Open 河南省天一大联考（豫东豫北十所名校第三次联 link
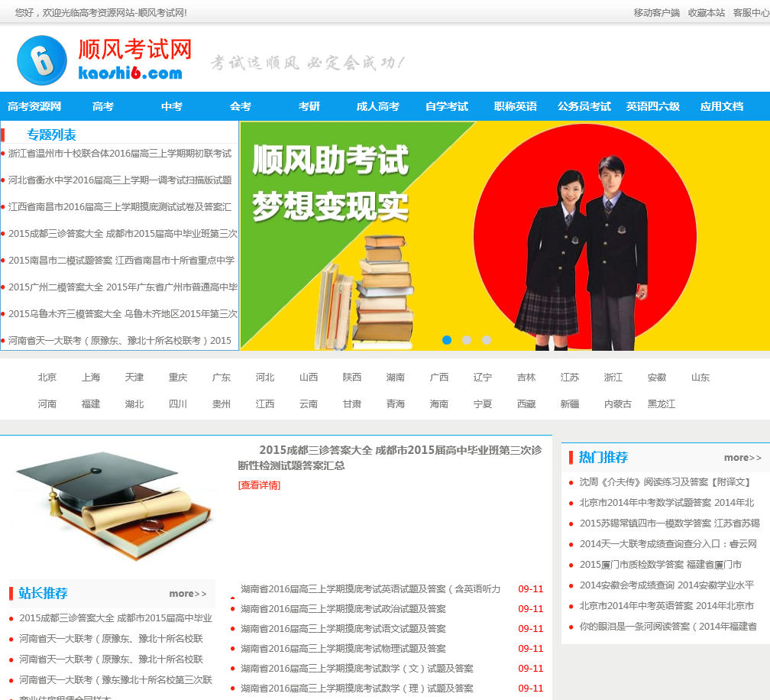This screenshot has height=700, width=770. [115, 680]
